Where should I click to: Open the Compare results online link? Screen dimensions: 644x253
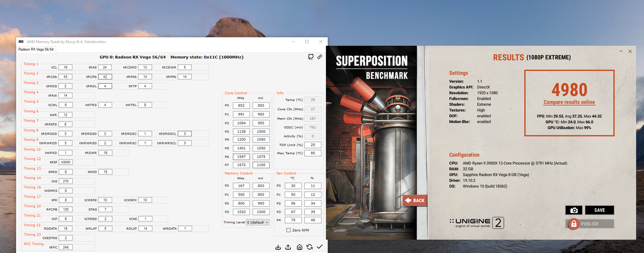pyautogui.click(x=569, y=102)
